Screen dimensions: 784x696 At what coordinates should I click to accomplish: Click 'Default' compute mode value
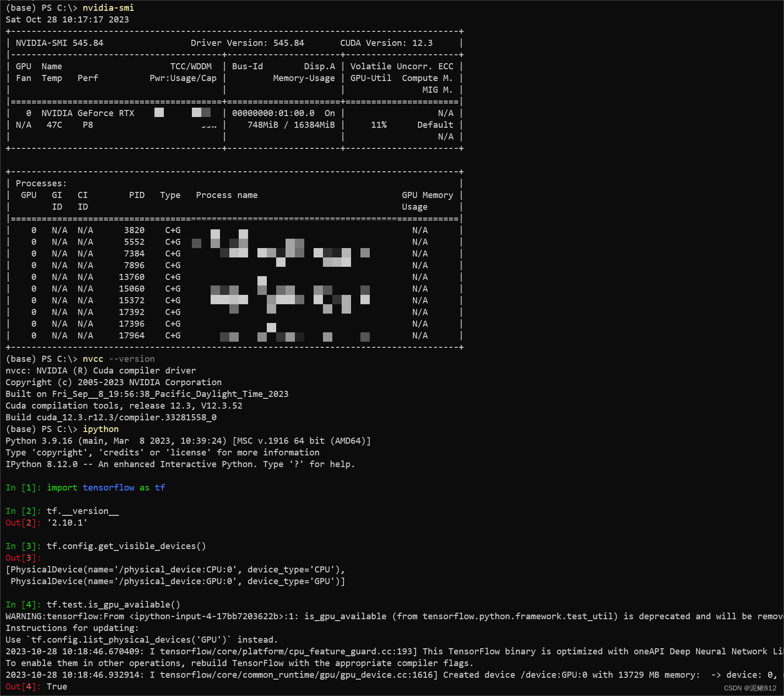(435, 125)
